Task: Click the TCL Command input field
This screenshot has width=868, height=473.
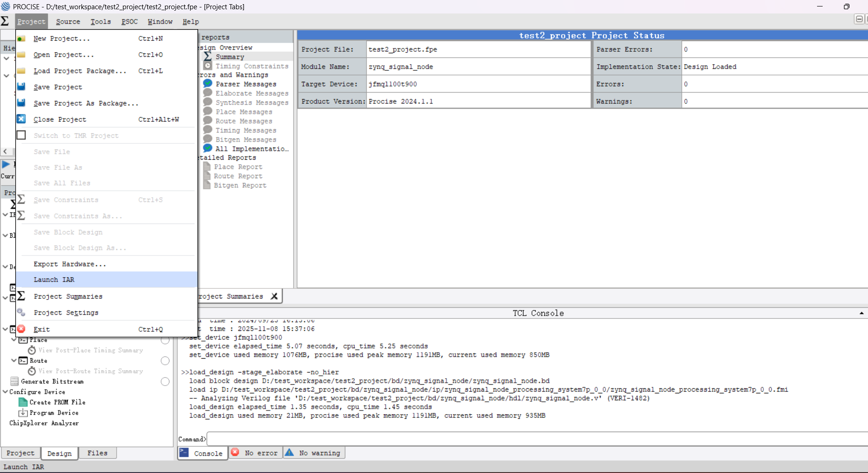Action: pos(537,439)
